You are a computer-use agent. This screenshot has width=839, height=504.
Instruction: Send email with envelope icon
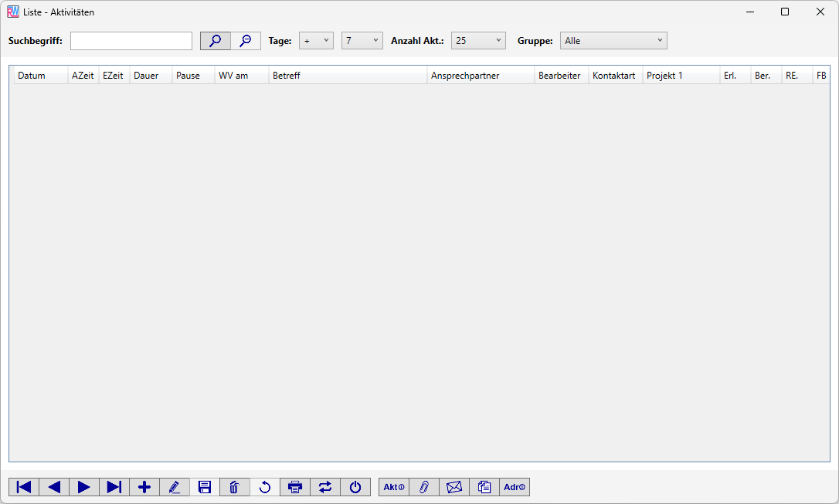tap(454, 487)
